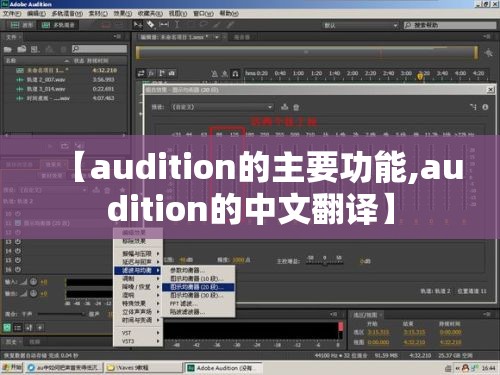This screenshot has width=500, height=375.
Task: Toggle power for effects rack slot 14
Action: point(18,251)
